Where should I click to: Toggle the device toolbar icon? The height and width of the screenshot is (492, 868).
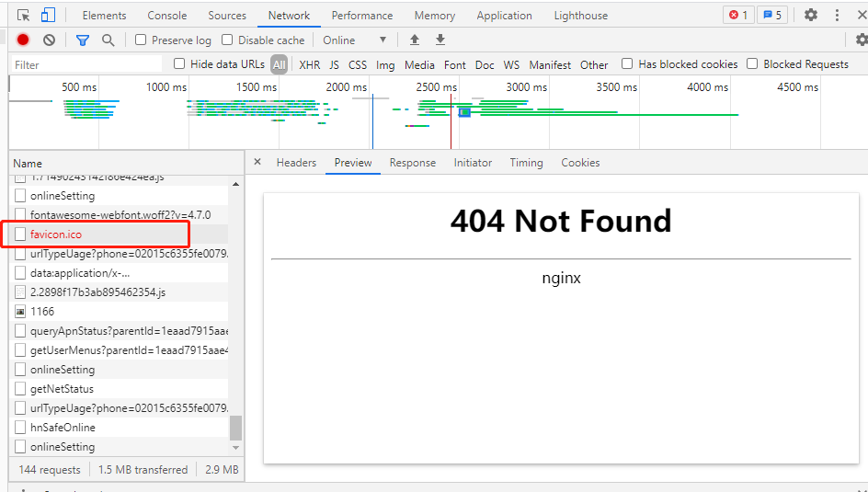(48, 15)
